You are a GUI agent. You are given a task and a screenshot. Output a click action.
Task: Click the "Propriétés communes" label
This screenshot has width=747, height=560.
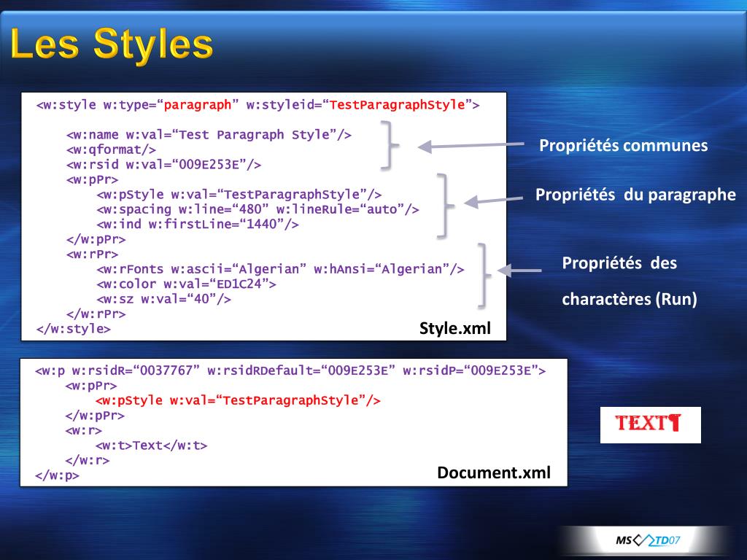point(623,145)
